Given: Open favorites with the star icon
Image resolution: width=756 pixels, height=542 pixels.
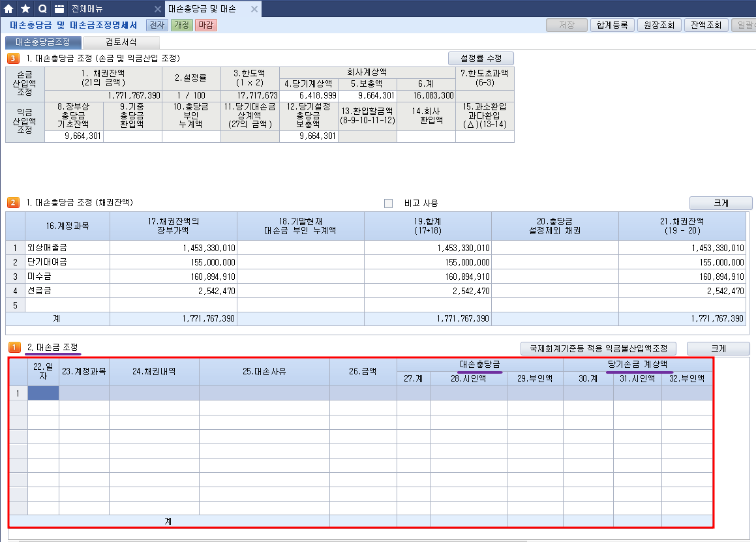Looking at the screenshot, I should point(25,9).
